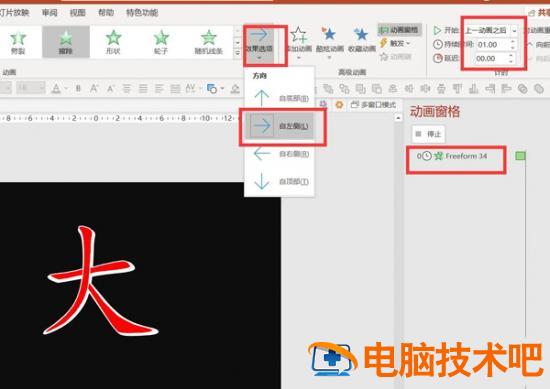Click the 多窗口模式 multi-window mode button

coord(373,105)
